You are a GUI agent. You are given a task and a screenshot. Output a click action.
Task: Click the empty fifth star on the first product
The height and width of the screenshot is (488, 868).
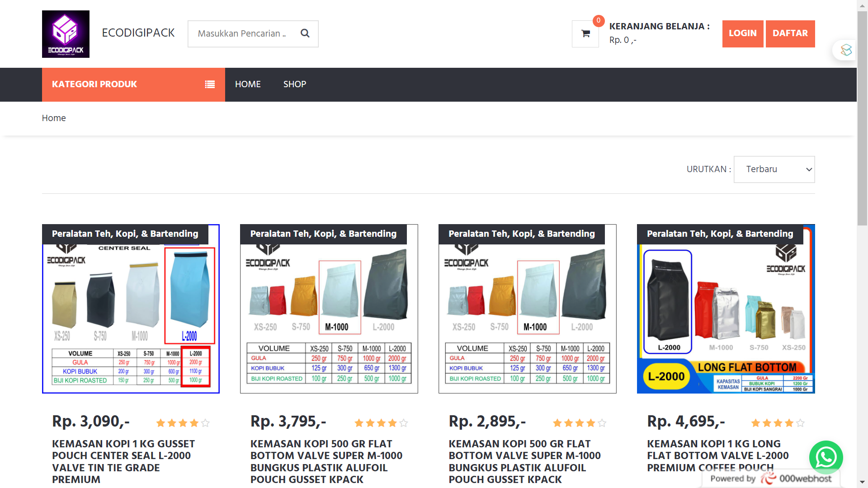(206, 423)
